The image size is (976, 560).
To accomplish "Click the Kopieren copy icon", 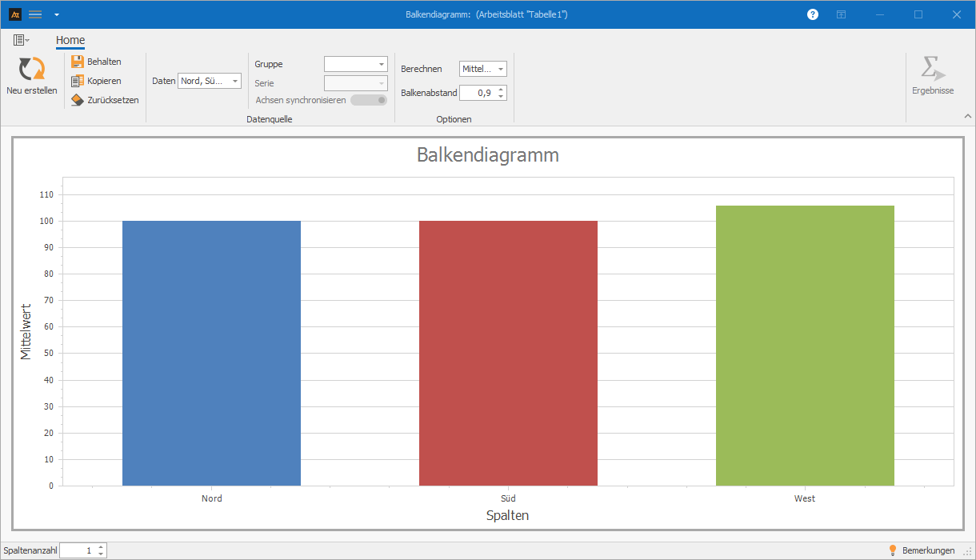I will [x=78, y=81].
